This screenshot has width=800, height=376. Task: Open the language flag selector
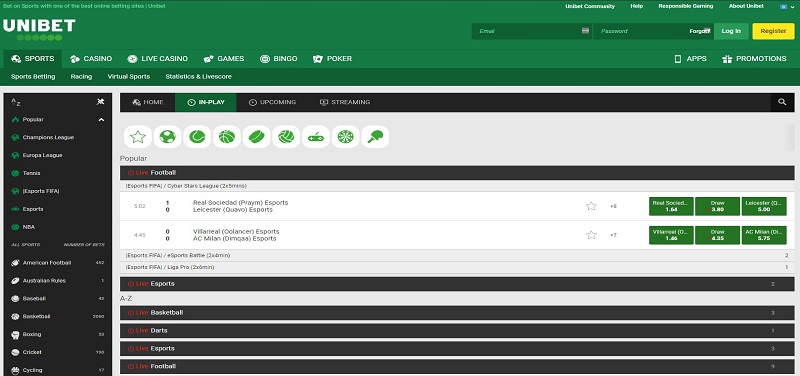tap(787, 6)
